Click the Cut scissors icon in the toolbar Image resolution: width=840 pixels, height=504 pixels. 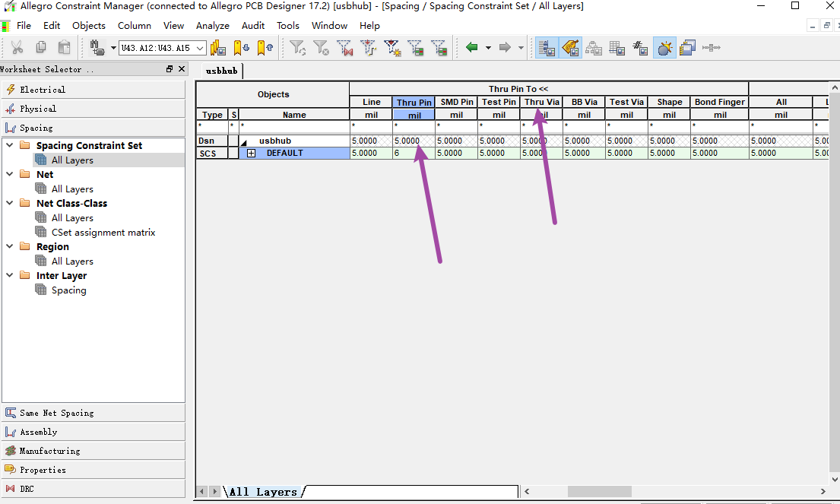point(17,48)
